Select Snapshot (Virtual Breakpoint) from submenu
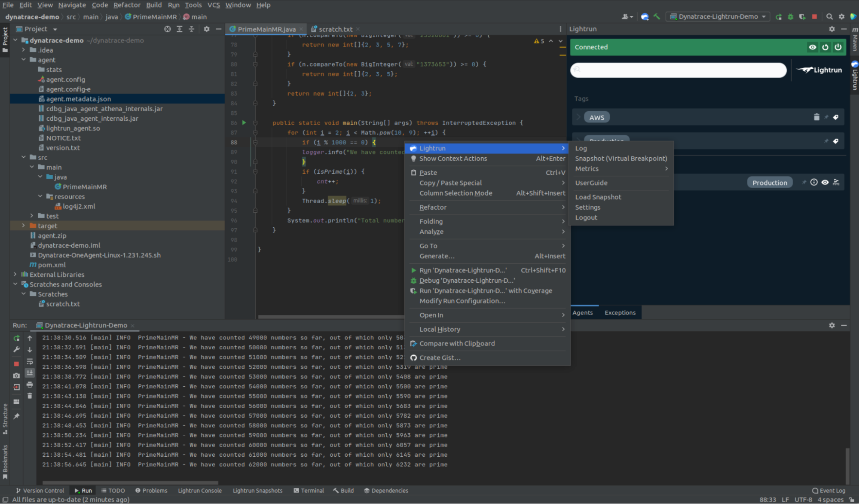859x504 pixels. coord(621,159)
